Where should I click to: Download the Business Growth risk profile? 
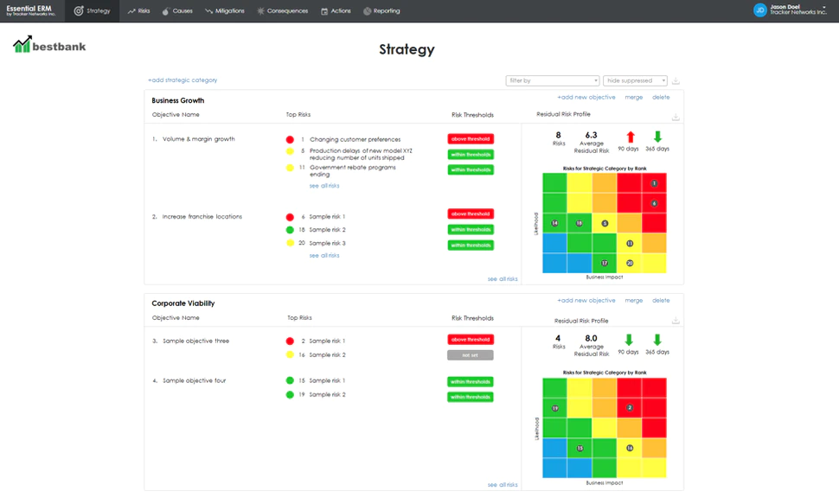click(x=676, y=116)
